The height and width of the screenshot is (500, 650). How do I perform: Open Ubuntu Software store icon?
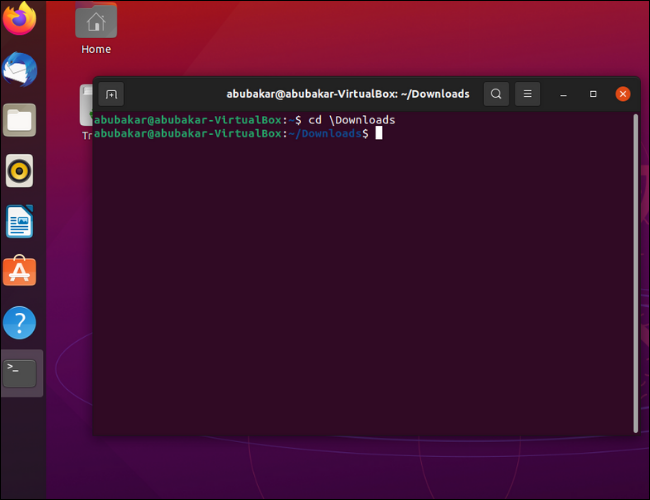click(x=20, y=271)
